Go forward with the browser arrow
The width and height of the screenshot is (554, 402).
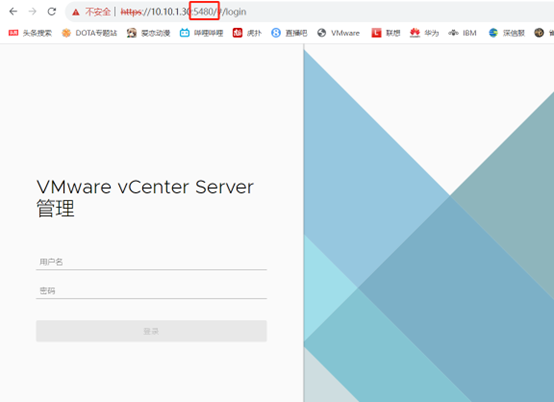33,12
